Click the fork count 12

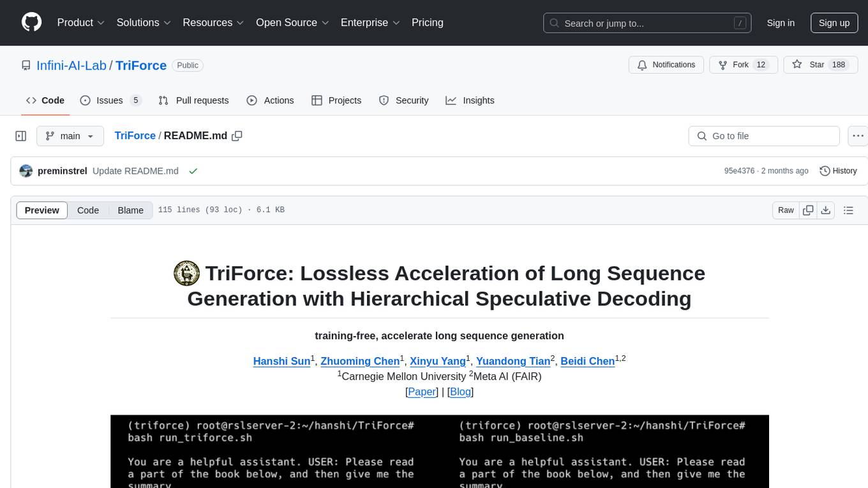761,65
